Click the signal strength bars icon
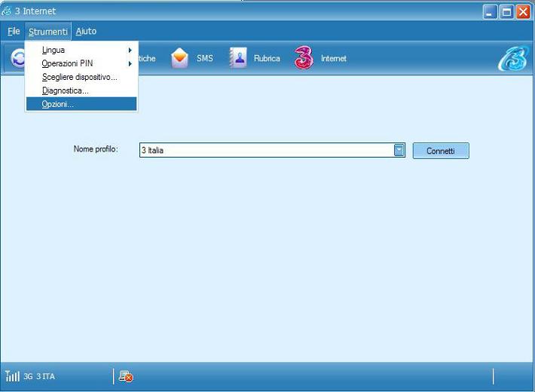The image size is (535, 392). tap(12, 376)
